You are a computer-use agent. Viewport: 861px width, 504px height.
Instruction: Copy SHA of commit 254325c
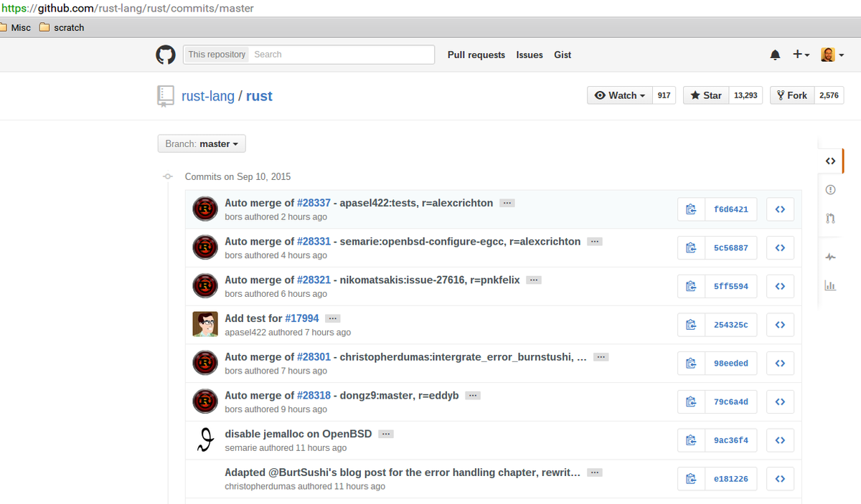[x=691, y=325]
